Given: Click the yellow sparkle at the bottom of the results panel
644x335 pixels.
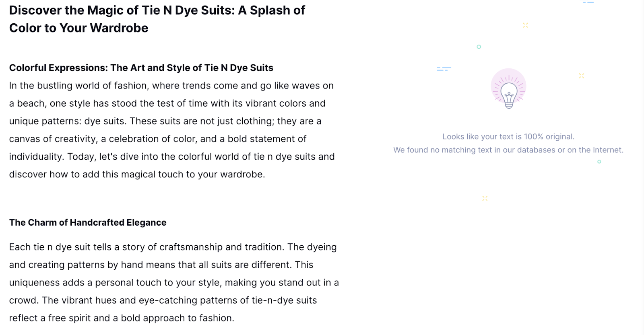Looking at the screenshot, I should (x=485, y=198).
